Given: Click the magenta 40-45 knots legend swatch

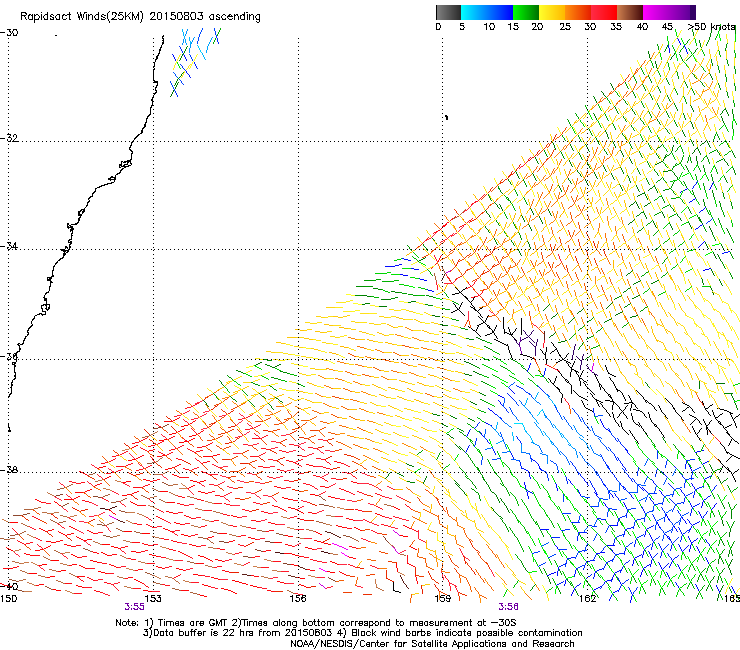Looking at the screenshot, I should (x=656, y=12).
